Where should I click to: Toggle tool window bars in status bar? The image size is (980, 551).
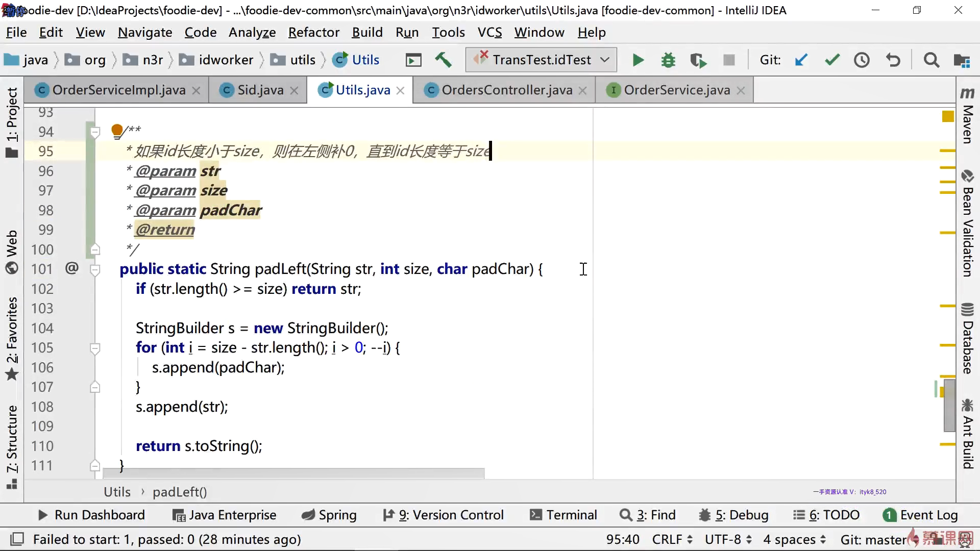(17, 539)
